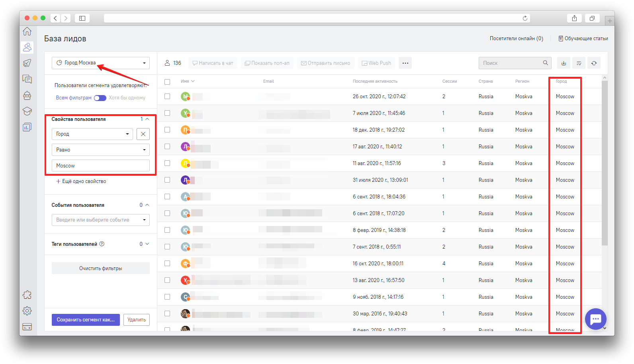Sort by the Имя column header
The height and width of the screenshot is (364, 634).
188,81
